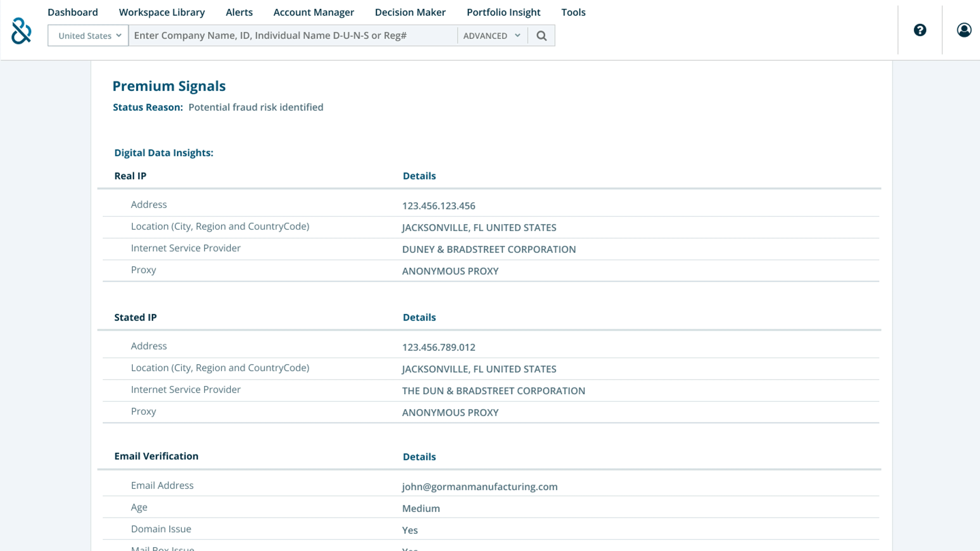Image resolution: width=980 pixels, height=551 pixels.
Task: Open the Dashboard menu
Action: (x=73, y=12)
